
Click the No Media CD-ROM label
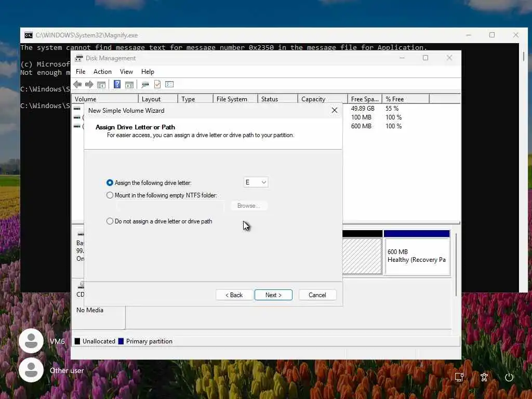click(x=90, y=310)
